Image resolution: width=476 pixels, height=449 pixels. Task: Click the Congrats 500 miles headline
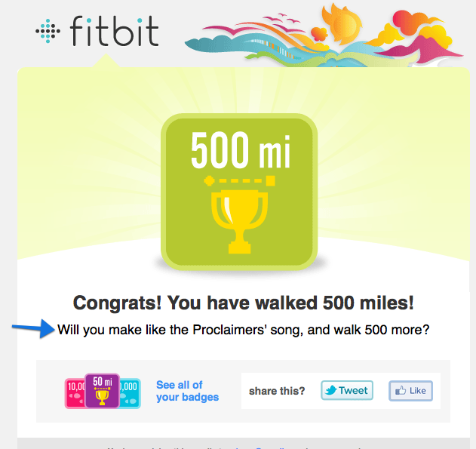point(244,303)
